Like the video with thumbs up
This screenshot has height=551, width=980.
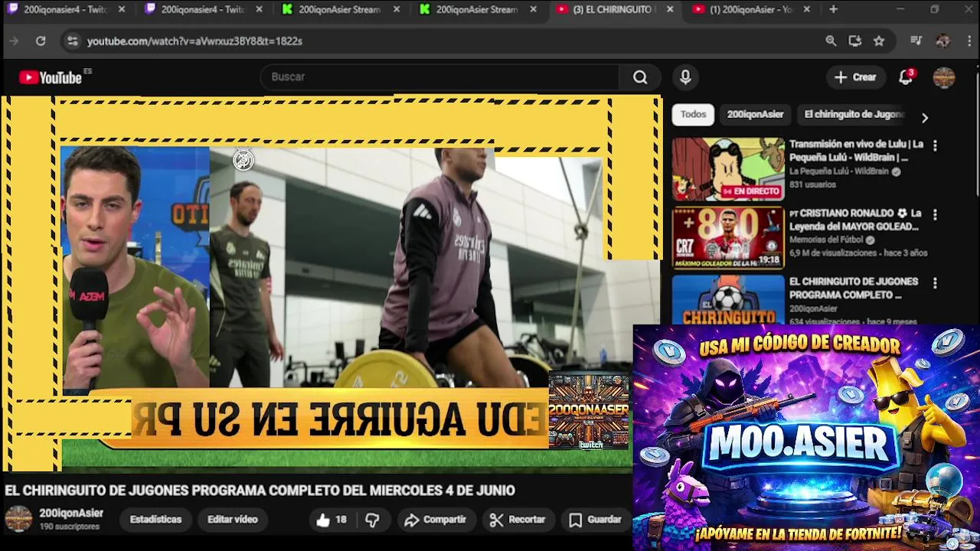tap(331, 520)
